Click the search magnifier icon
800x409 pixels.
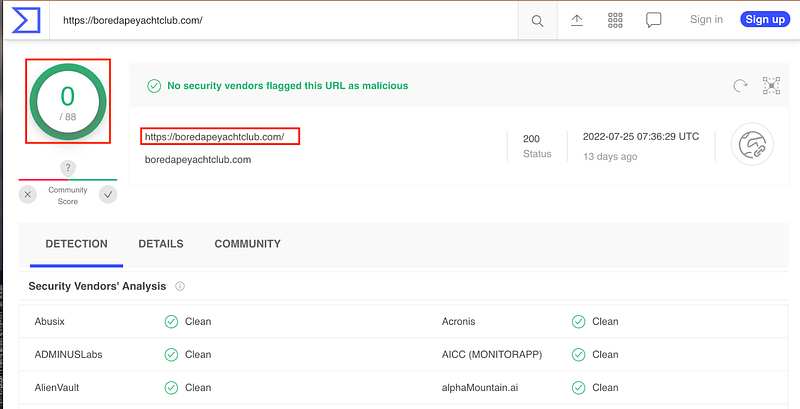(x=537, y=21)
